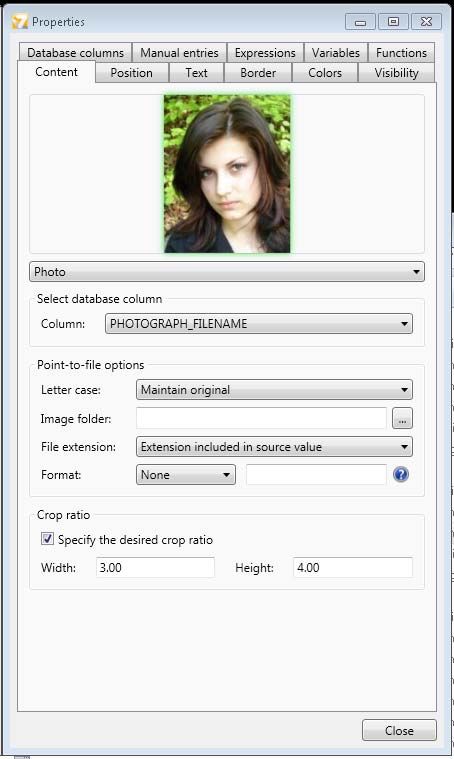Screen dimensions: 454x759
Task: Open the Database columns tab
Action: click(x=76, y=52)
